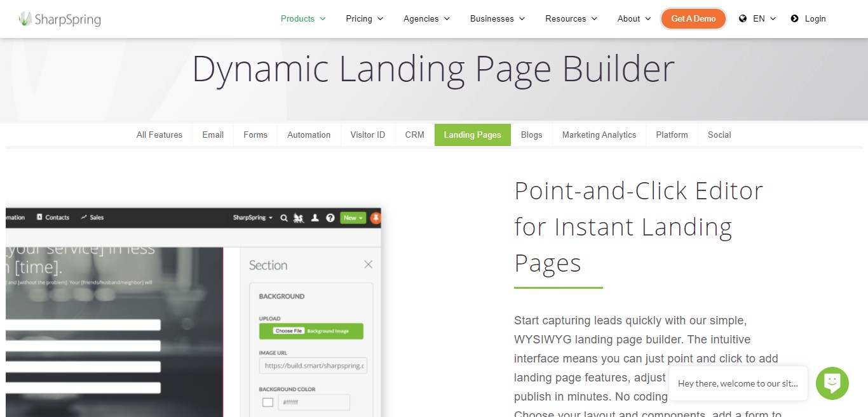Open the Businesses dropdown menu
868x417 pixels.
498,19
